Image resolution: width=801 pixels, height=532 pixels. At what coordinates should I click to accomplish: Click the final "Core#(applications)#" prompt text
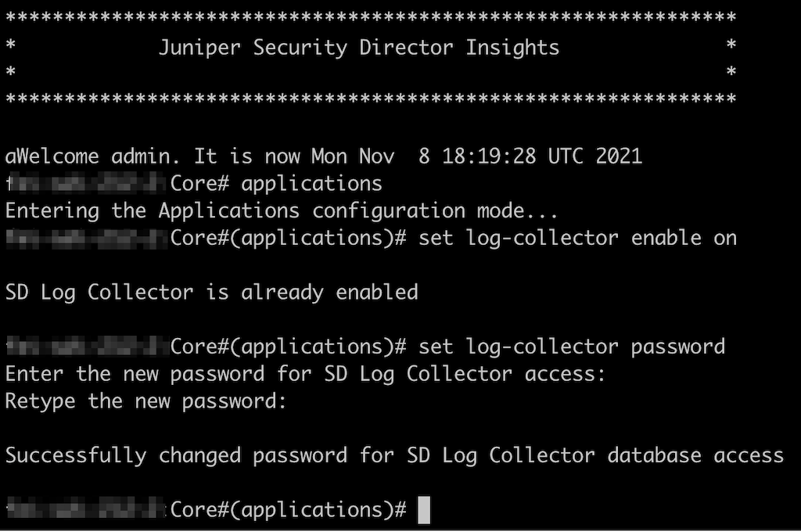tap(288, 510)
